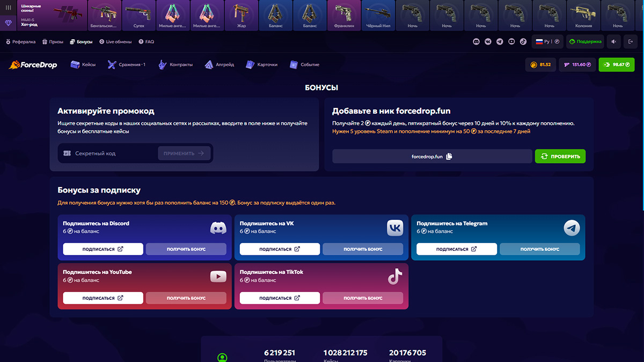Click the pink pistol balance 151.60
Image resolution: width=644 pixels, height=362 pixels.
pyautogui.click(x=577, y=64)
